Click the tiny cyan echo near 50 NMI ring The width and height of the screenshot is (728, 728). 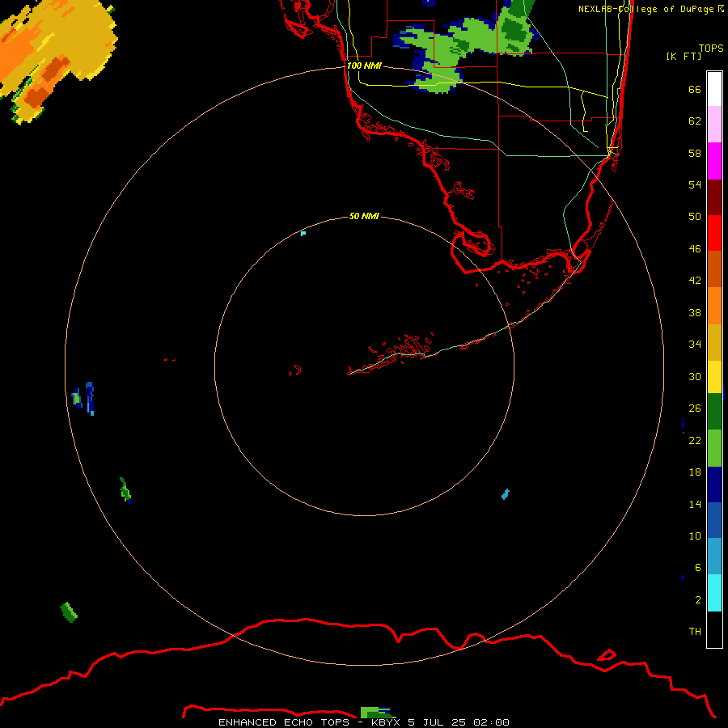point(303,233)
